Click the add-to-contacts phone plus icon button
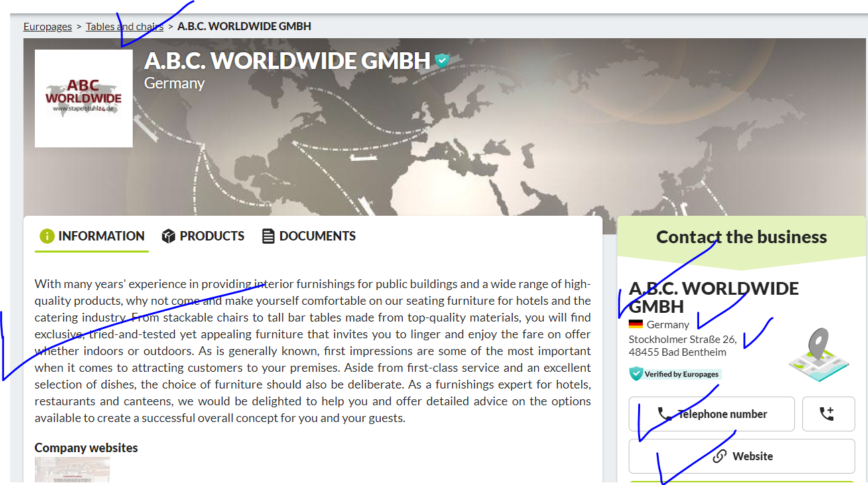 pos(828,414)
